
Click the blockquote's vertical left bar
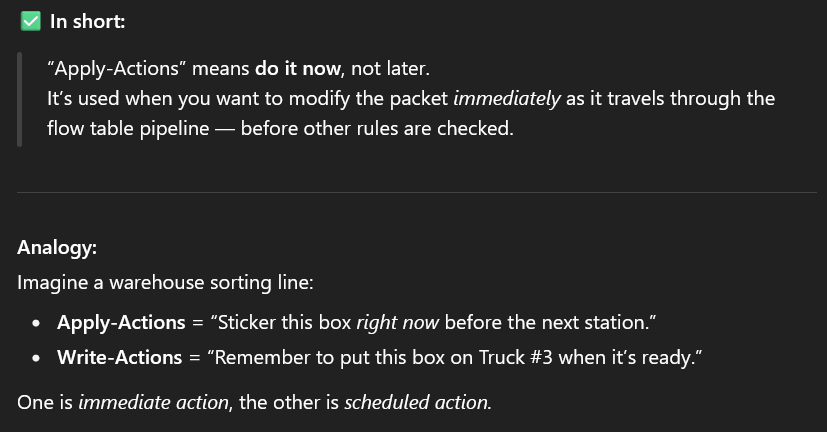tap(20, 99)
